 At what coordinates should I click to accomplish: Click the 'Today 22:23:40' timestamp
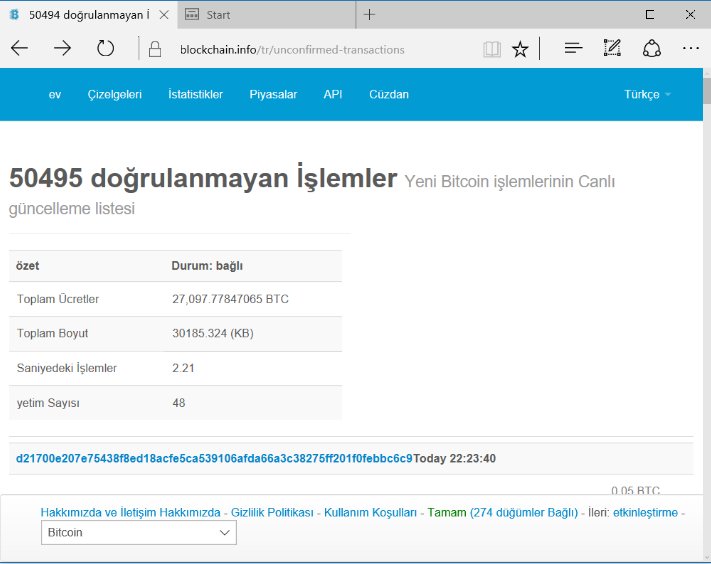tap(454, 458)
